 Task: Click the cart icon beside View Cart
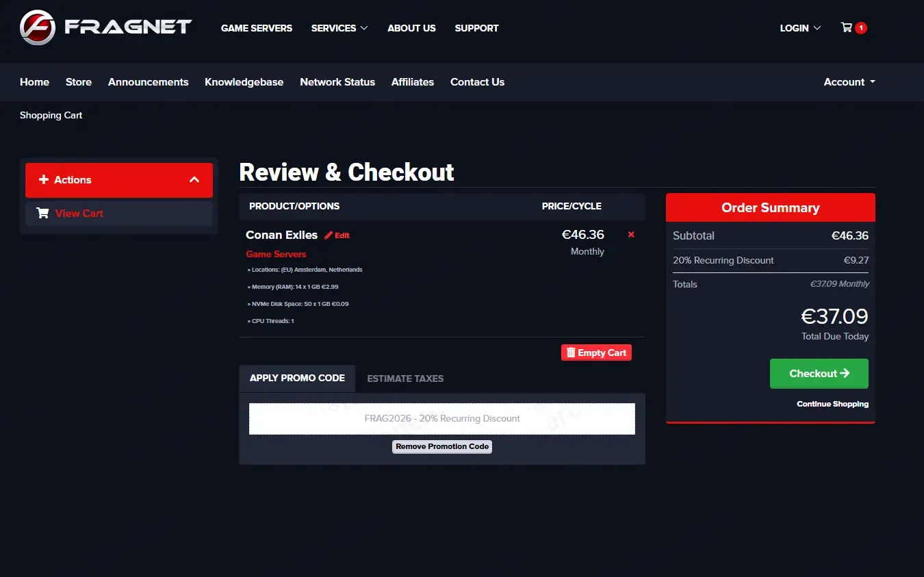42,213
